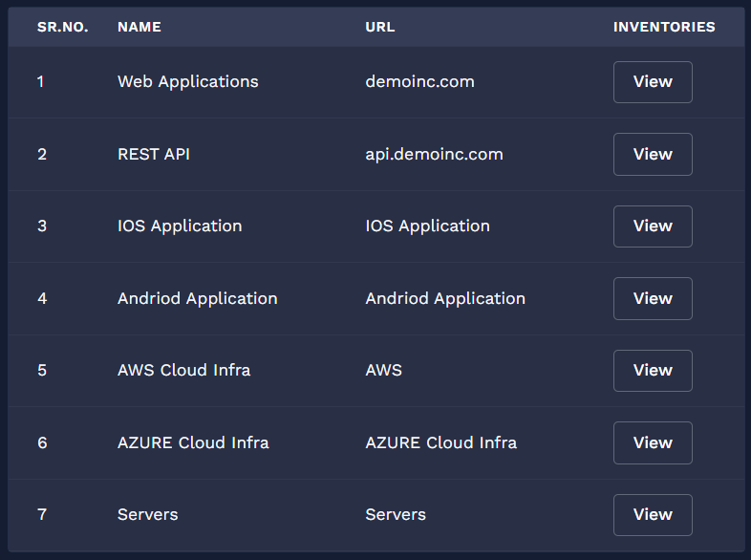Show inventories of the Servers row
This screenshot has height=560, width=751.
pos(653,515)
